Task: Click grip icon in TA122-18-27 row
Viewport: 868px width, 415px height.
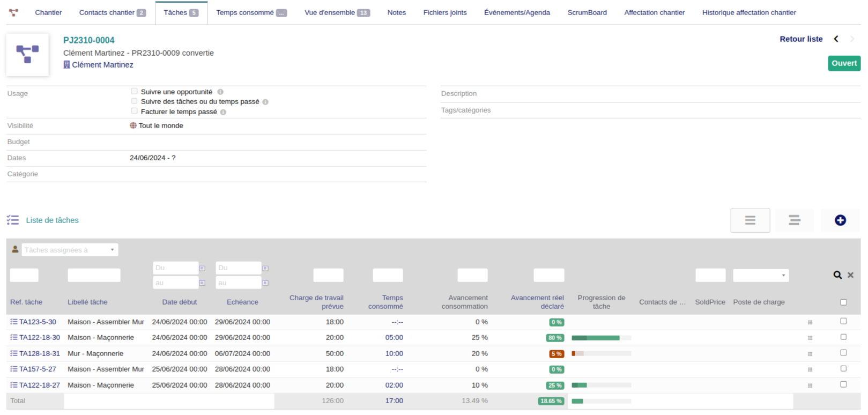Action: click(810, 386)
